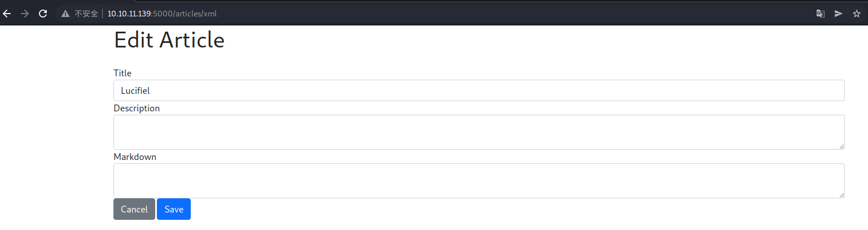This screenshot has height=230, width=868.
Task: Click the Markdown label
Action: tap(135, 157)
